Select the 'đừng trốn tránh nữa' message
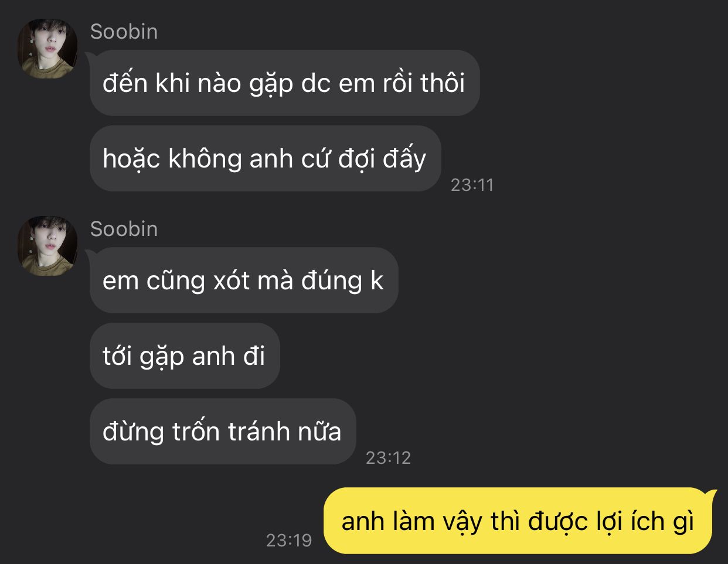The height and width of the screenshot is (564, 728). click(x=223, y=431)
